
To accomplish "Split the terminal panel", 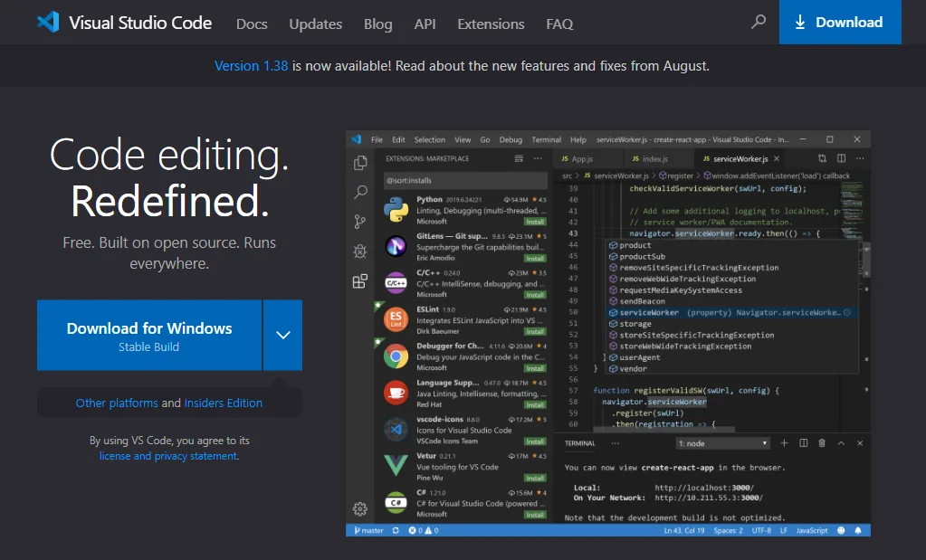I will point(803,443).
